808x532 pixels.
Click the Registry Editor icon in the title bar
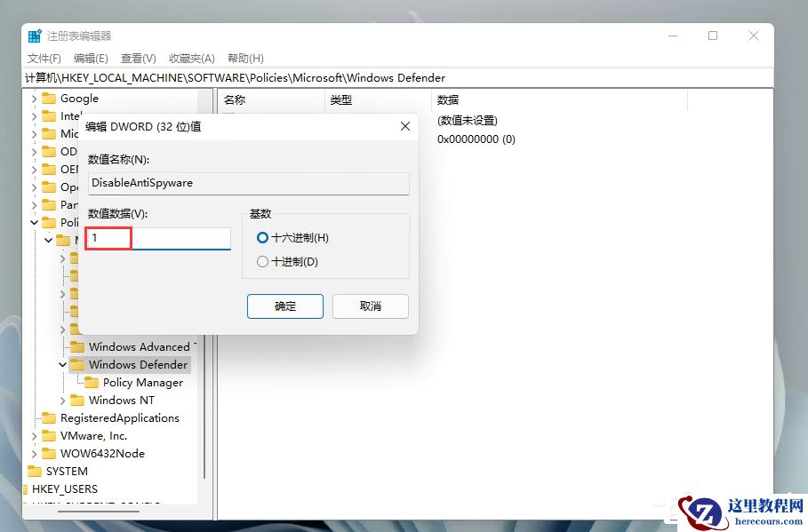[33, 36]
